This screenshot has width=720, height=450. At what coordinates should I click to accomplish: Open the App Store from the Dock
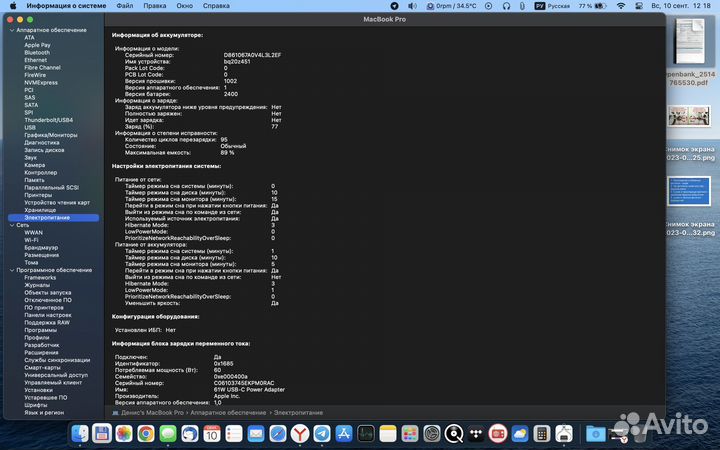tap(343, 433)
